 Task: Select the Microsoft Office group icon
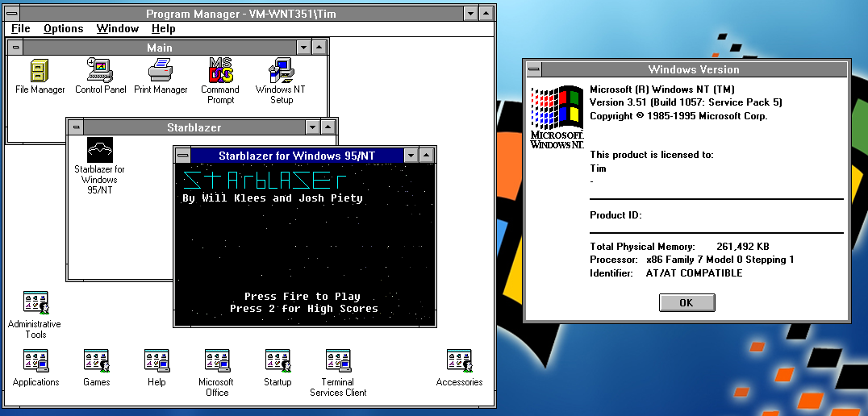pyautogui.click(x=216, y=361)
